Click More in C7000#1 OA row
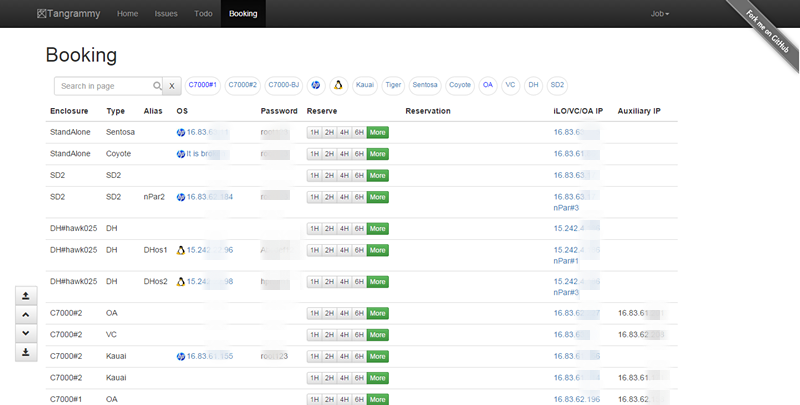Image resolution: width=800 pixels, height=405 pixels. tap(378, 399)
